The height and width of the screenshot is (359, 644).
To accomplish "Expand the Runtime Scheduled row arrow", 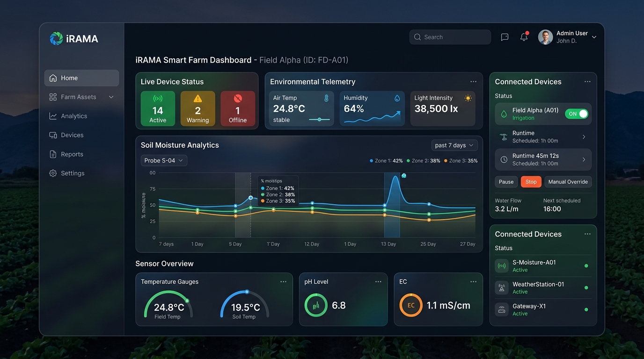I will click(x=584, y=137).
